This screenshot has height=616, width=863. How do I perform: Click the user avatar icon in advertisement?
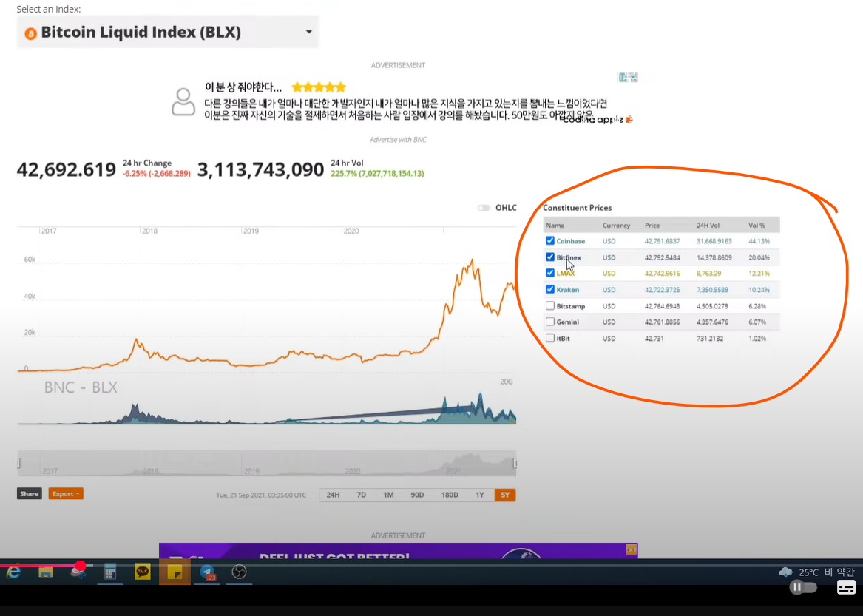[183, 101]
